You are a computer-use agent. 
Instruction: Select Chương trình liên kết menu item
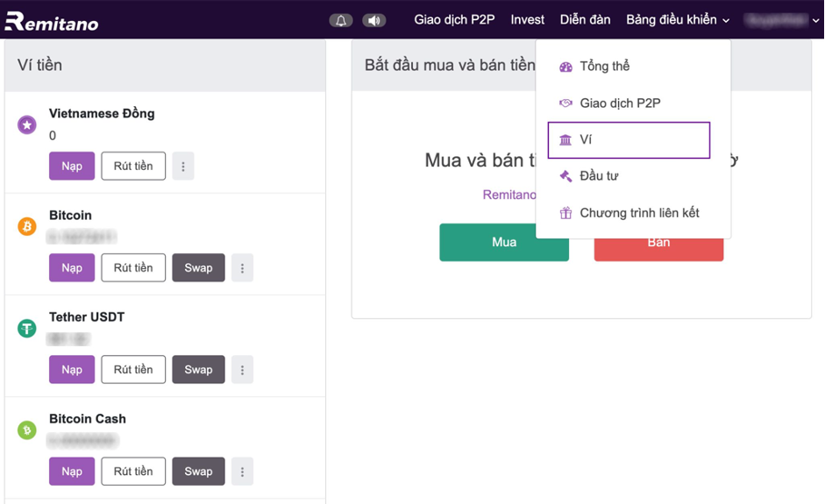coord(639,213)
